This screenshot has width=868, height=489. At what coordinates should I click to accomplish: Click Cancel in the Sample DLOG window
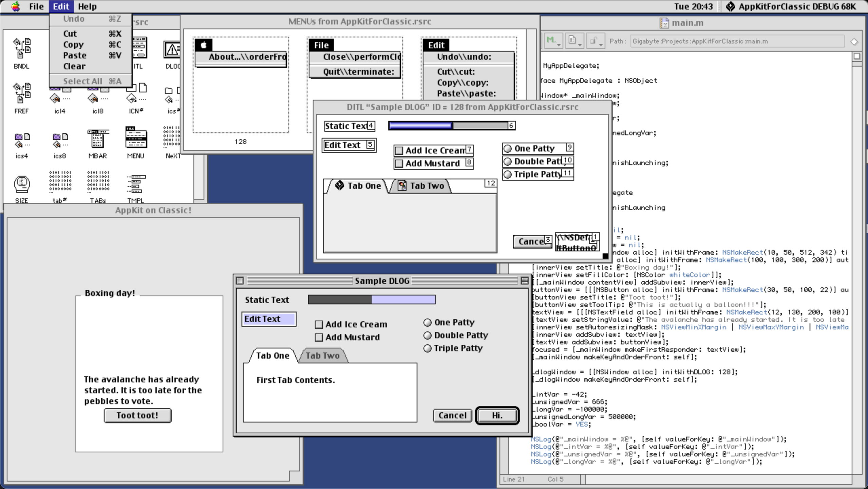pos(452,415)
